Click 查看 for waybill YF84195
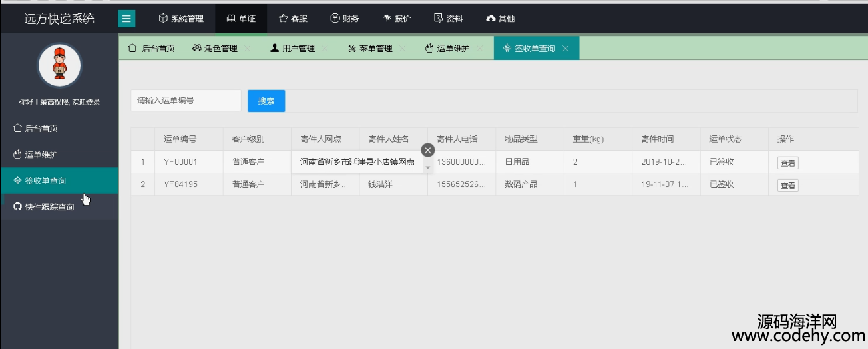 [x=787, y=185]
